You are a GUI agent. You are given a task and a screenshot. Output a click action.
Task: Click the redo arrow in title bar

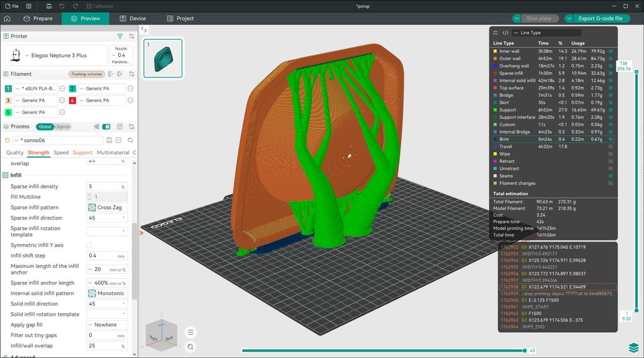coord(75,6)
